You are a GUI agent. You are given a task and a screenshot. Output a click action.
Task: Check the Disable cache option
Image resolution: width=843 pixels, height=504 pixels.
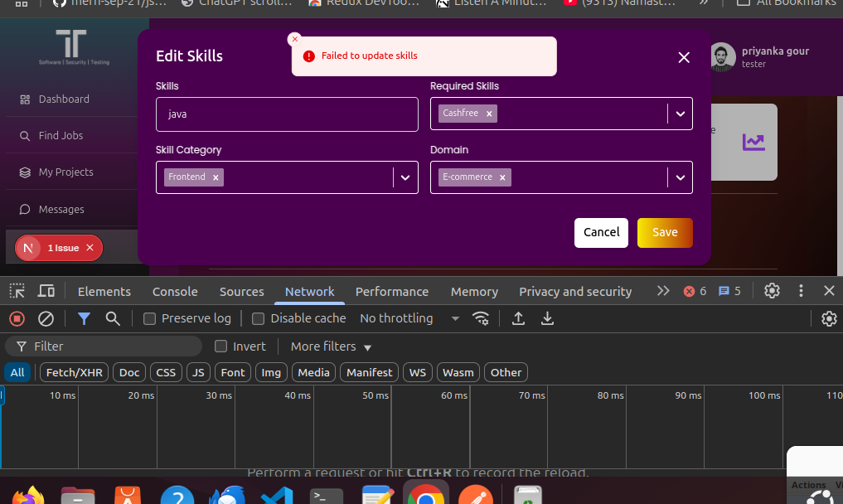click(259, 318)
